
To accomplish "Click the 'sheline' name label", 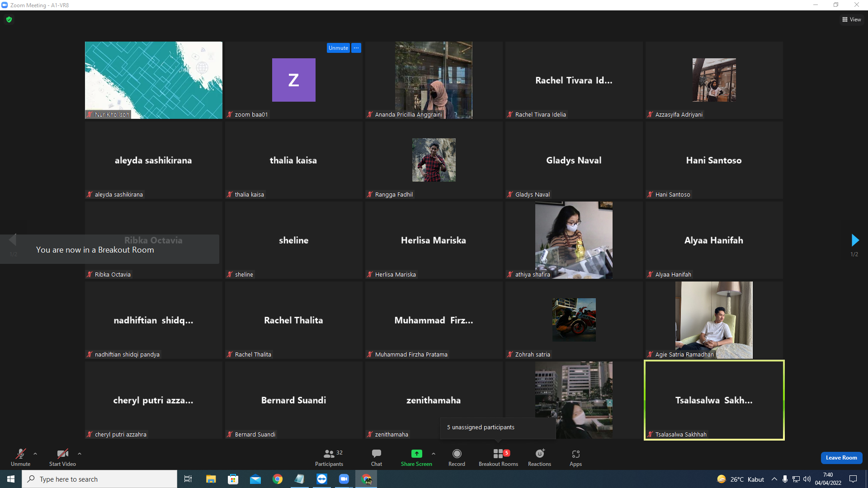I will (x=244, y=275).
